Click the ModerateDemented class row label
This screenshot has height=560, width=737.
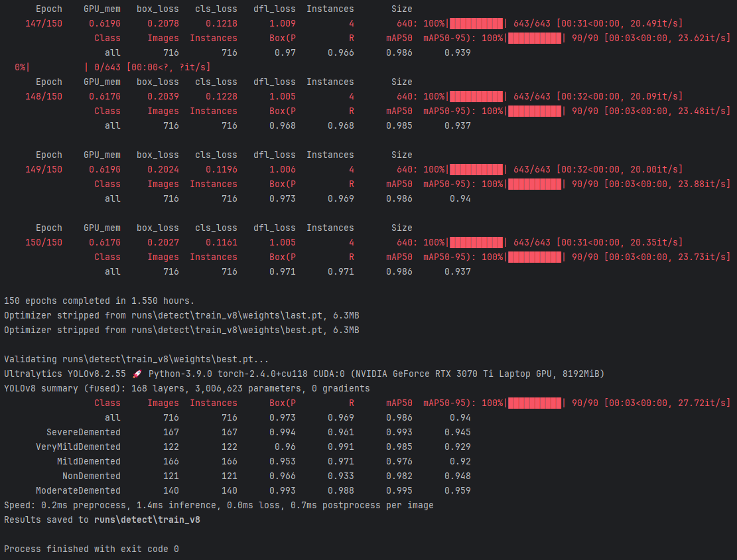[78, 490]
